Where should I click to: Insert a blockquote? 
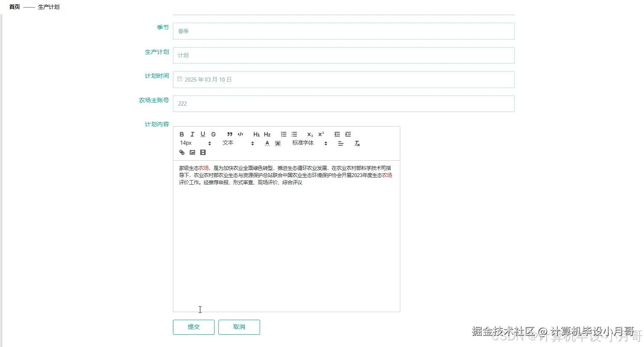(229, 134)
